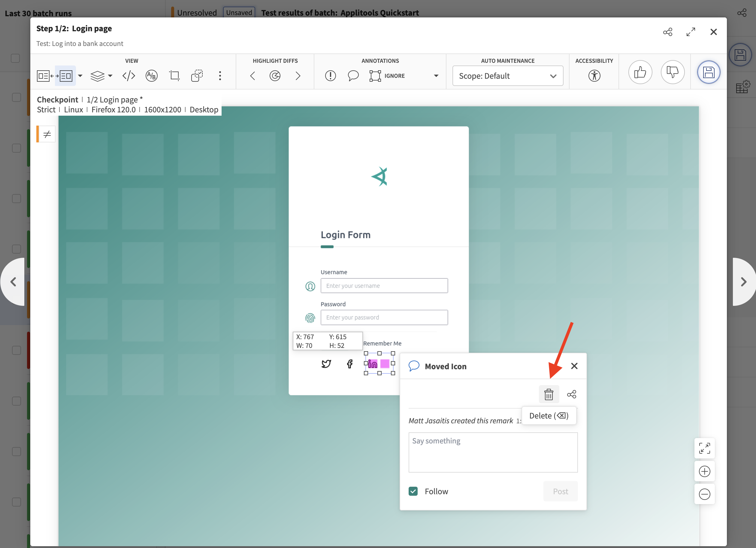Screen dimensions: 756x548
Task: Select the code view icon
Action: click(129, 75)
